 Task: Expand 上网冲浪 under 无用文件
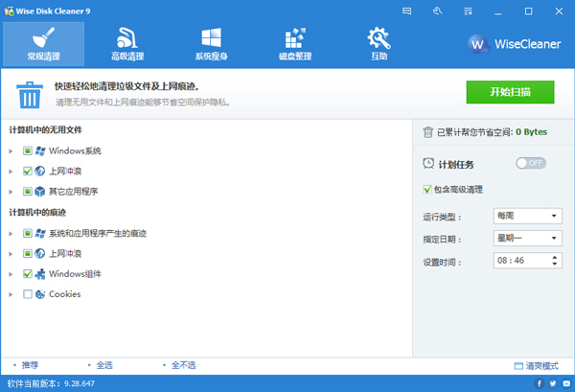tap(11, 172)
